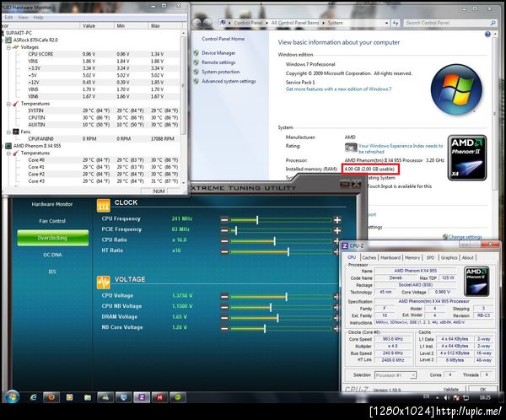Image resolution: width=506 pixels, height=420 pixels.
Task: Decrease NB Core Voltage with minus button
Action: tap(224, 329)
